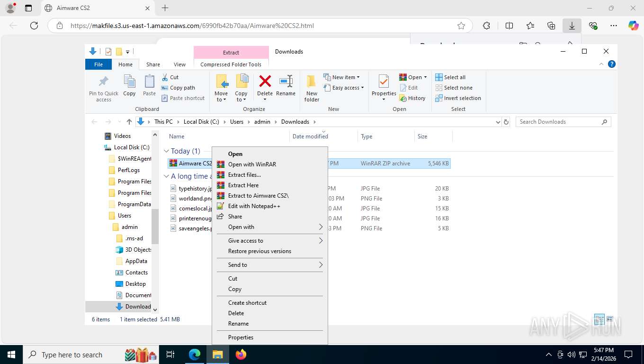The image size is (644, 364).
Task: Expand the Give access to submenu
Action: tap(269, 240)
